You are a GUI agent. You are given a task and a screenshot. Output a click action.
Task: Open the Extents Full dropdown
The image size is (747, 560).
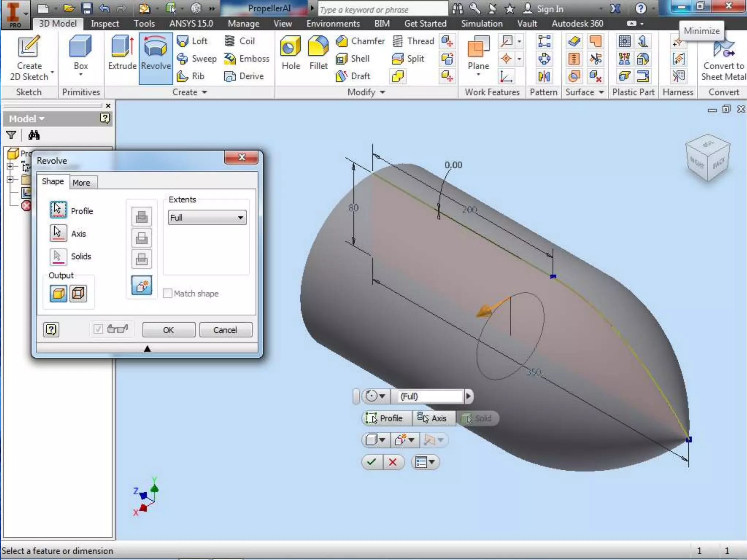pyautogui.click(x=207, y=218)
